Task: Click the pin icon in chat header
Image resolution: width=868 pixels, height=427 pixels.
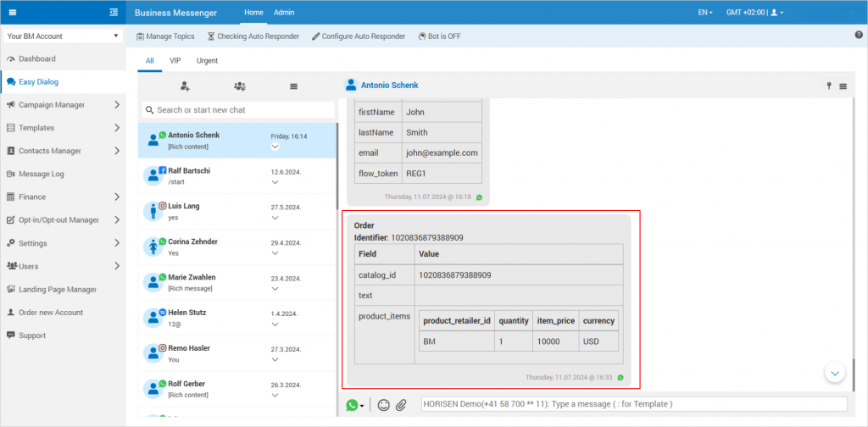Action: click(x=829, y=86)
